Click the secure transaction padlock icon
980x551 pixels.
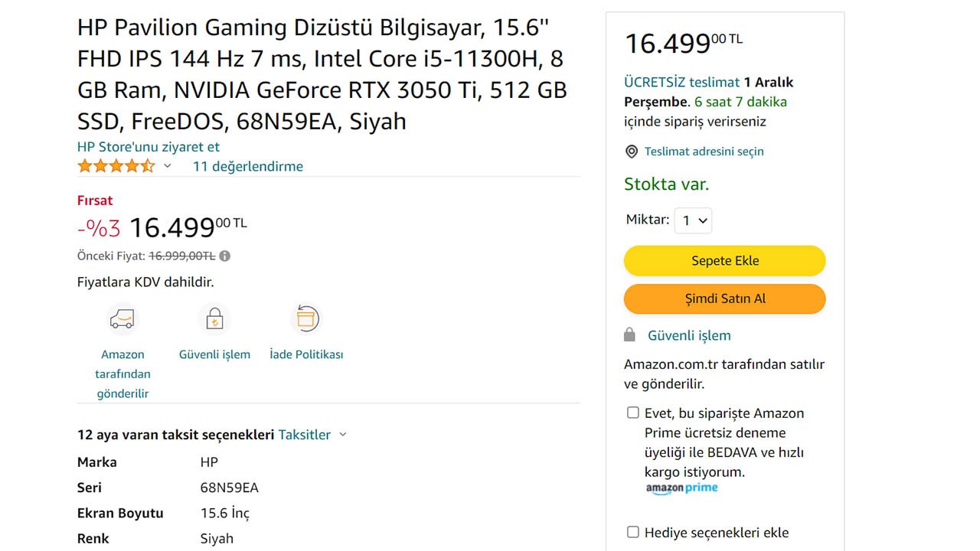pyautogui.click(x=214, y=318)
